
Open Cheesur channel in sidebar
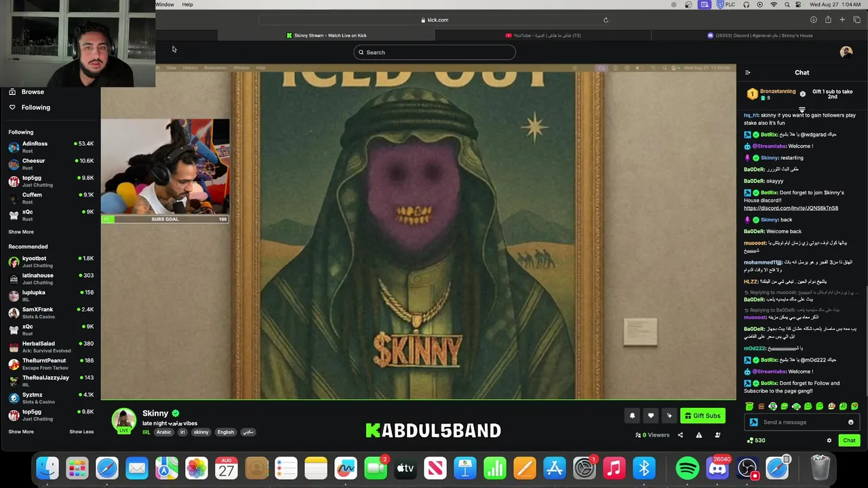click(51, 164)
